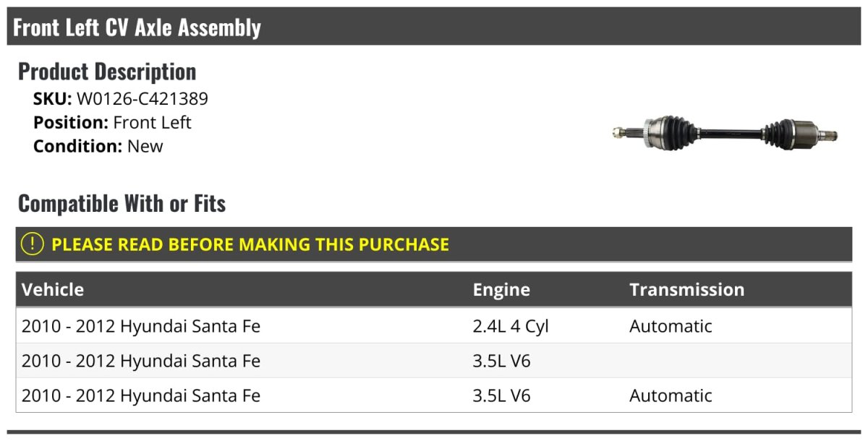868x441 pixels.
Task: Click Automatic in the 2.4L row
Action: [x=671, y=326]
